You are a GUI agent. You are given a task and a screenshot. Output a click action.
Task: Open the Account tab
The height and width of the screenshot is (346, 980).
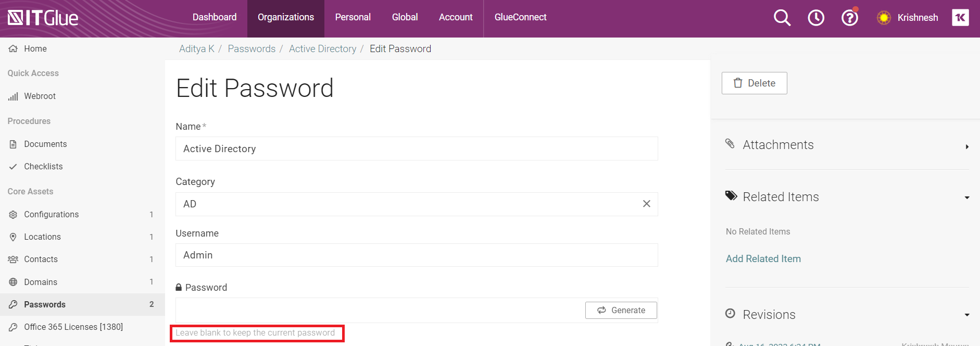click(x=456, y=17)
